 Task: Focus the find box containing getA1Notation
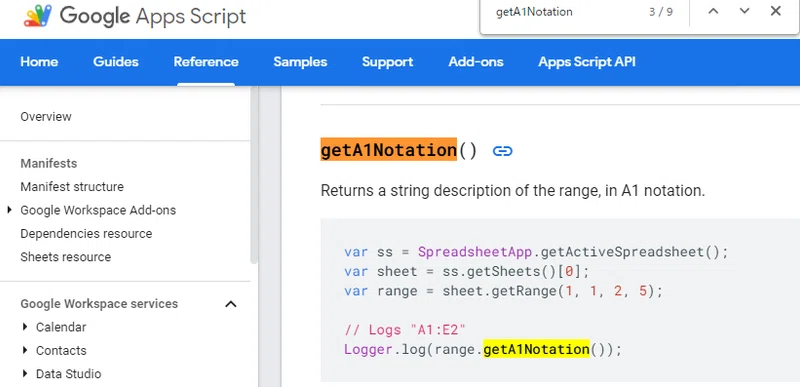(x=561, y=12)
